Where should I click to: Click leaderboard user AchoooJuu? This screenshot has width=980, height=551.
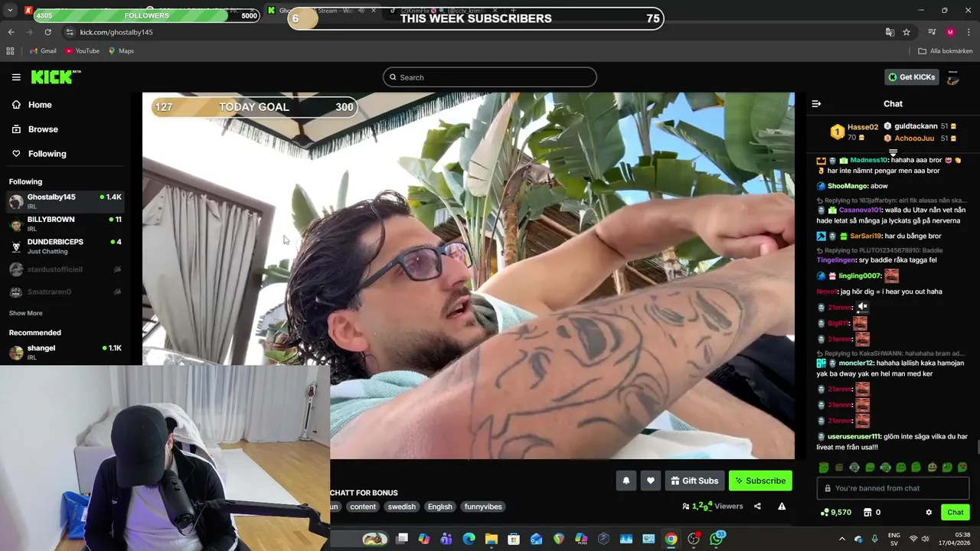[914, 139]
